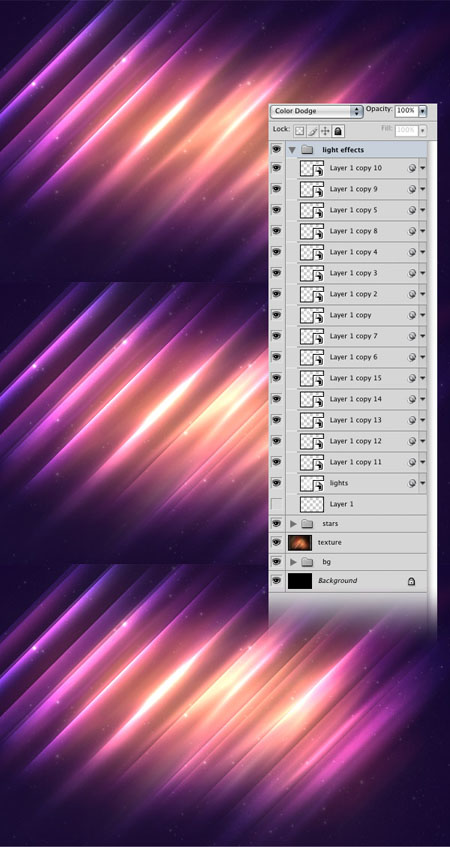
Task: Hide the texture layer
Action: point(277,542)
